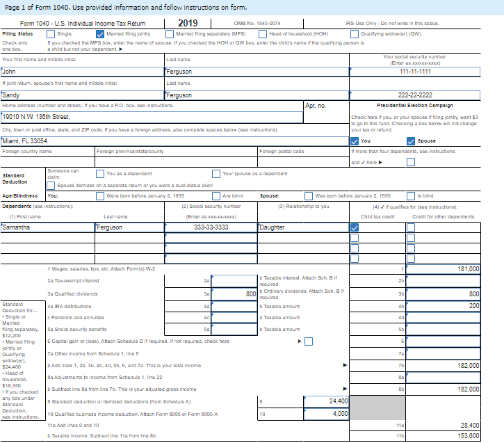Viewport: 504px width, 443px height.
Task: Check the more than four dependents box
Action: pos(410,162)
